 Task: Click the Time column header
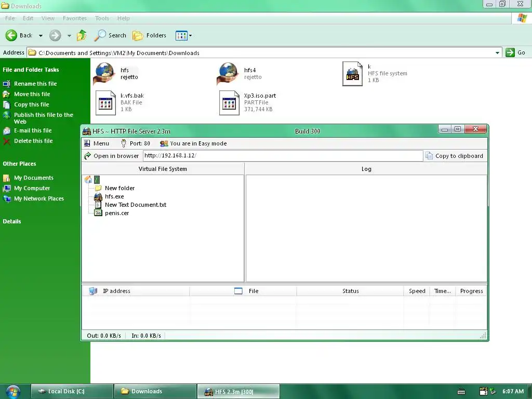click(x=443, y=291)
